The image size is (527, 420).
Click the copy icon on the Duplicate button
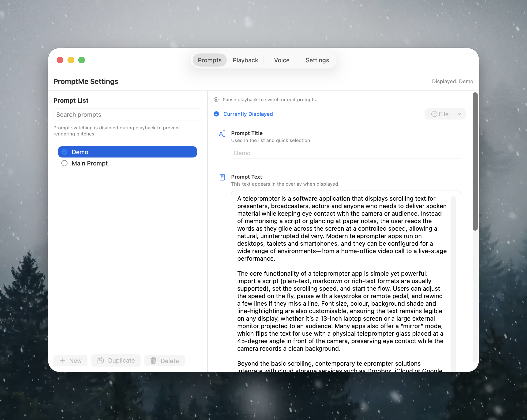(101, 360)
